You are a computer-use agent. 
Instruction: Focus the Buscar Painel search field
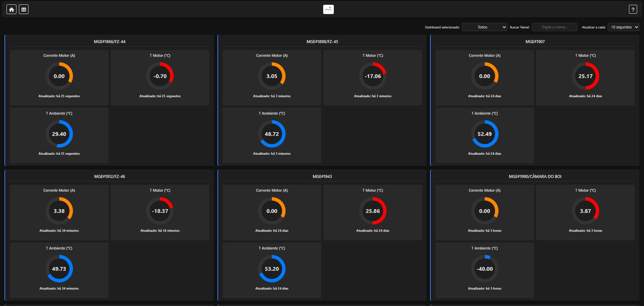pos(554,27)
